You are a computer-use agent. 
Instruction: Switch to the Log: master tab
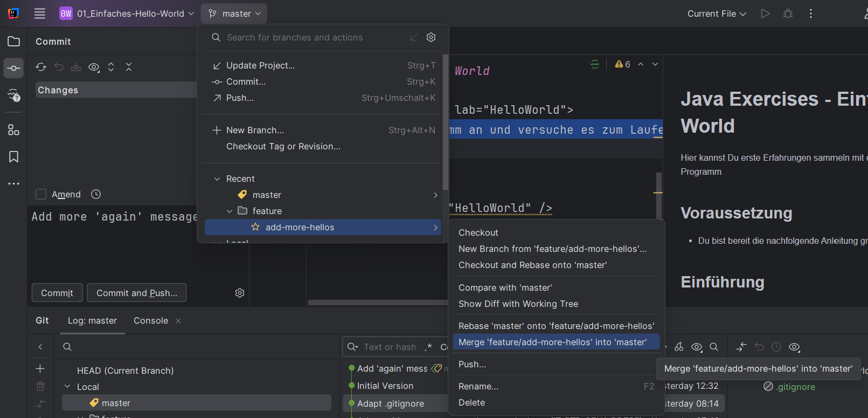tap(92, 320)
